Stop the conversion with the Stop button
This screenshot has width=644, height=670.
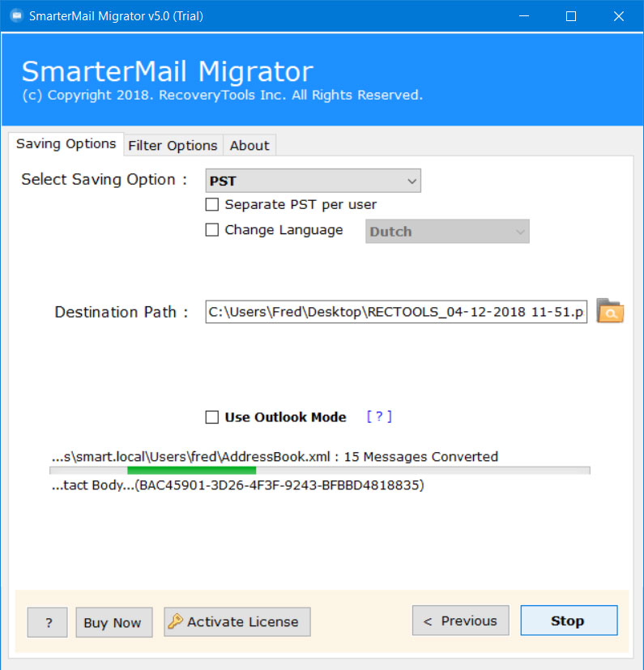tap(569, 621)
